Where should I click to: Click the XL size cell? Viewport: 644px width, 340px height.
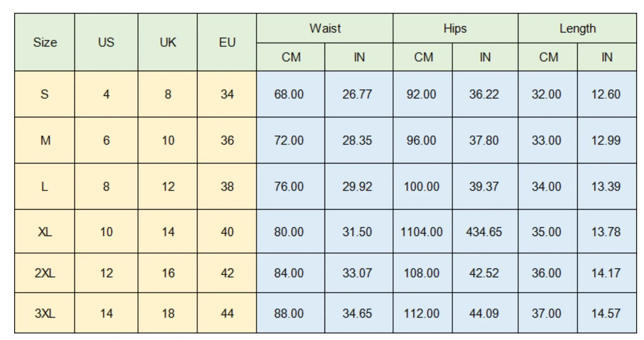pos(45,232)
